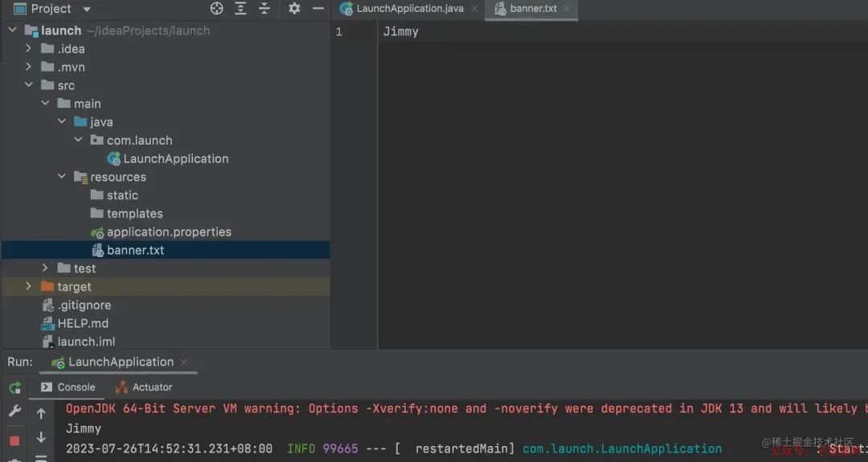This screenshot has height=462, width=868.
Task: Rerun the application with the green rerun icon
Action: pyautogui.click(x=15, y=387)
